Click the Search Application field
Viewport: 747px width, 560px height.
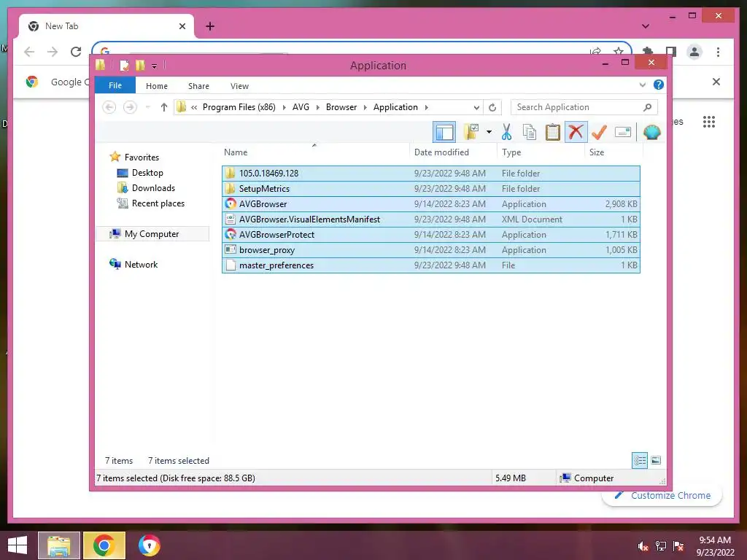pyautogui.click(x=584, y=107)
